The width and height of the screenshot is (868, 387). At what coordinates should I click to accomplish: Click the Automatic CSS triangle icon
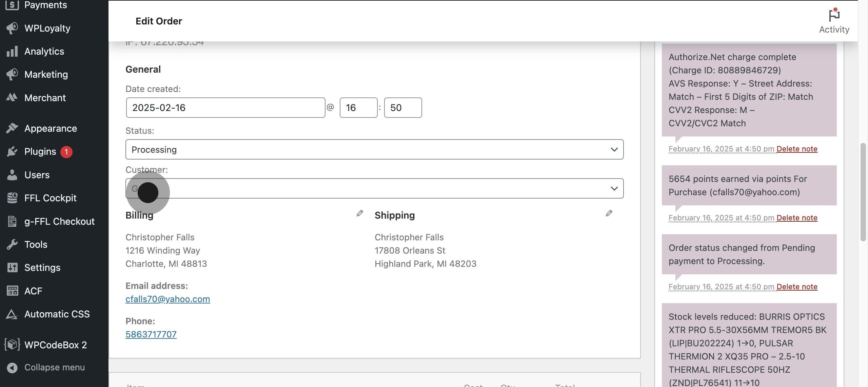[x=12, y=314]
